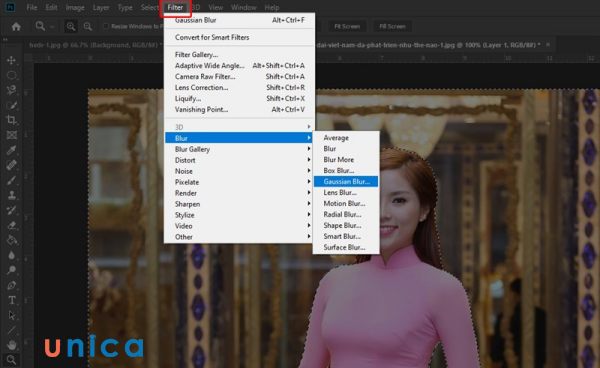Screen dimensions: 600x368
Task: Choose Gaussian Blur at top of Filter menu
Action: pos(240,20)
